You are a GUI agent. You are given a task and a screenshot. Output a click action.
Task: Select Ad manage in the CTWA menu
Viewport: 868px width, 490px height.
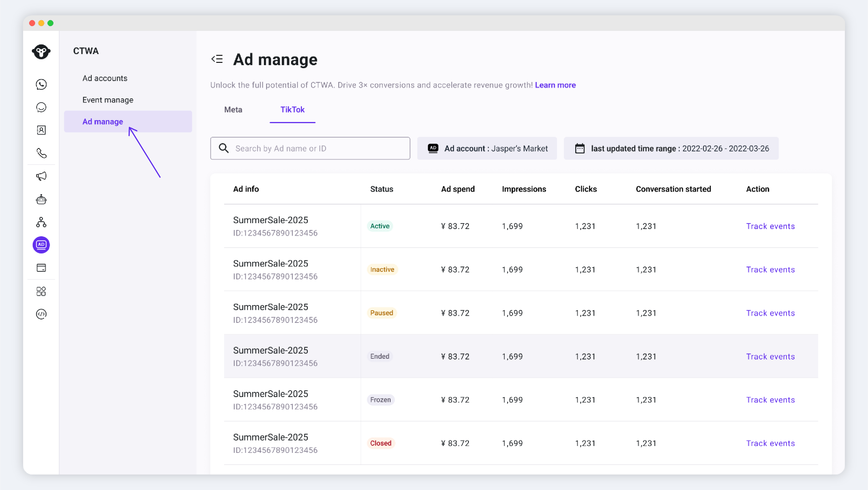coord(128,122)
